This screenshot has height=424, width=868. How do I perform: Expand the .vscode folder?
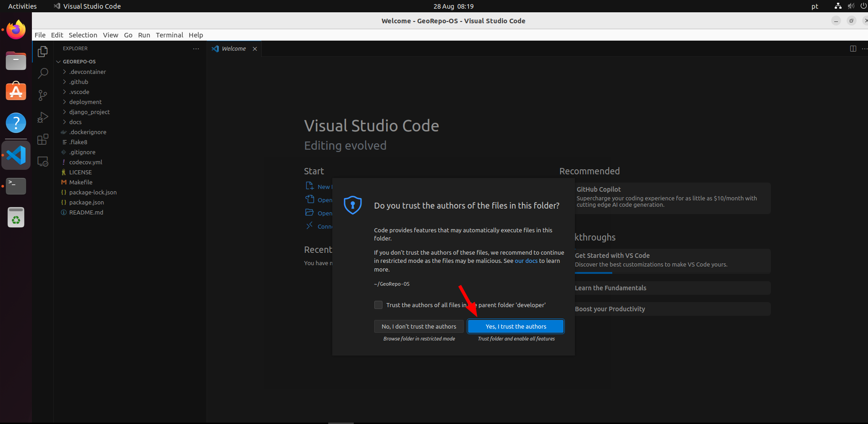[65, 92]
